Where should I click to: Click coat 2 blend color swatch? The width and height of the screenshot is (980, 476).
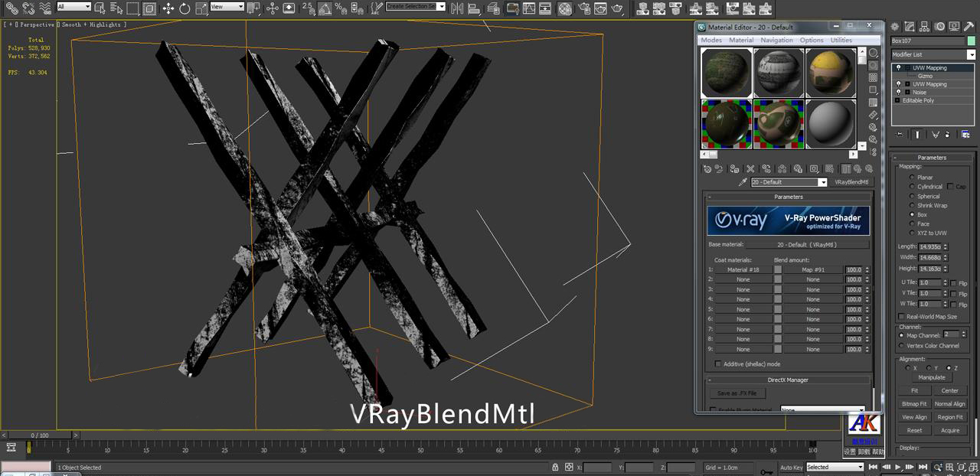pyautogui.click(x=778, y=279)
